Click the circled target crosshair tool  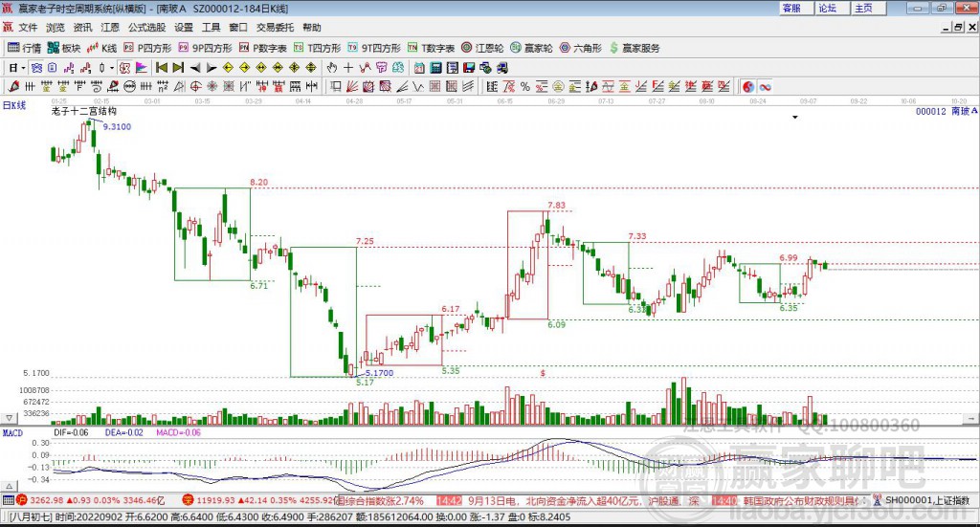pyautogui.click(x=195, y=87)
